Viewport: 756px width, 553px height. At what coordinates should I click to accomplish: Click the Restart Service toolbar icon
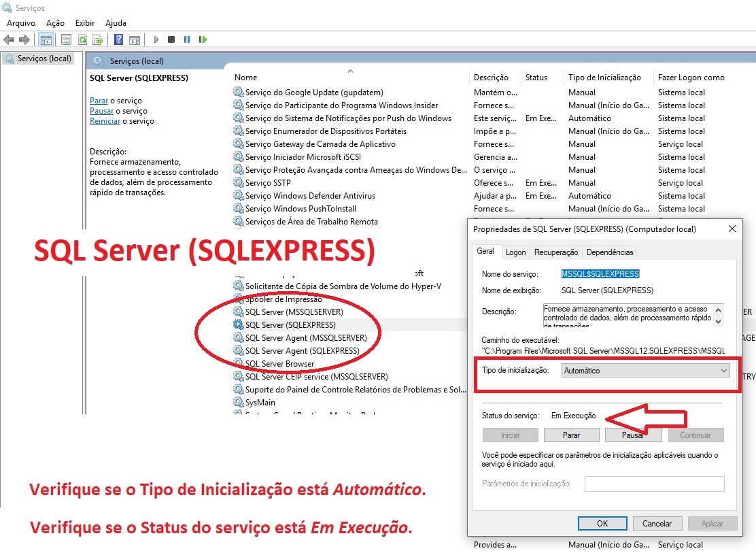[x=203, y=39]
